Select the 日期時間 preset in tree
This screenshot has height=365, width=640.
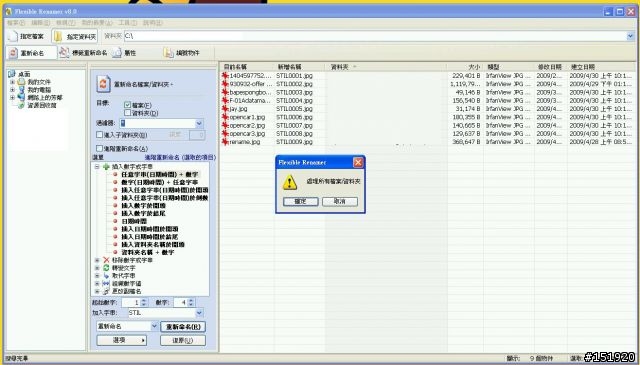(134, 221)
